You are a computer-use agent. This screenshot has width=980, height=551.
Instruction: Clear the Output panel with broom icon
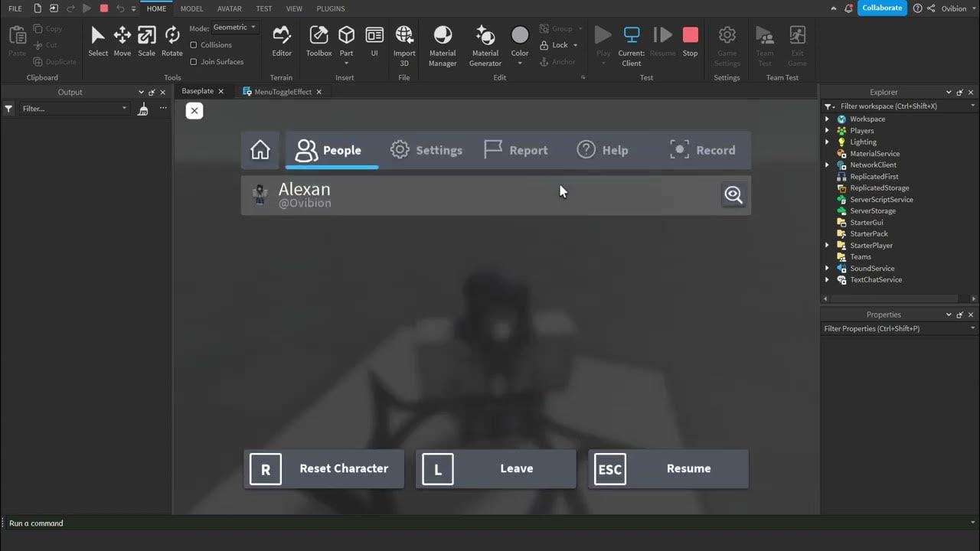[143, 109]
